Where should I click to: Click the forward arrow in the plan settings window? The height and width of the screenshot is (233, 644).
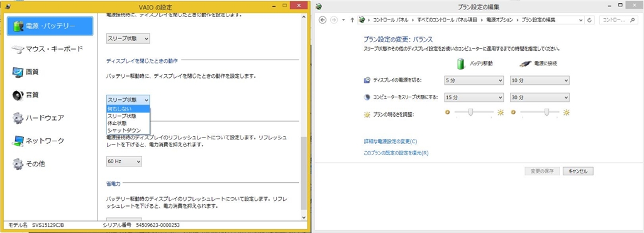(334, 20)
